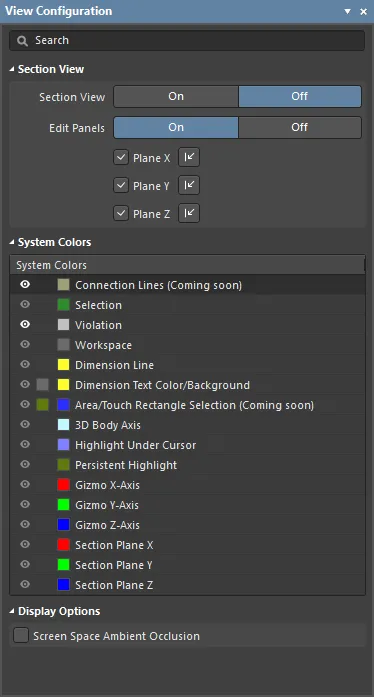Change the Workspace gray color swatch
Viewport: 374px width, 697px height.
[x=64, y=345]
